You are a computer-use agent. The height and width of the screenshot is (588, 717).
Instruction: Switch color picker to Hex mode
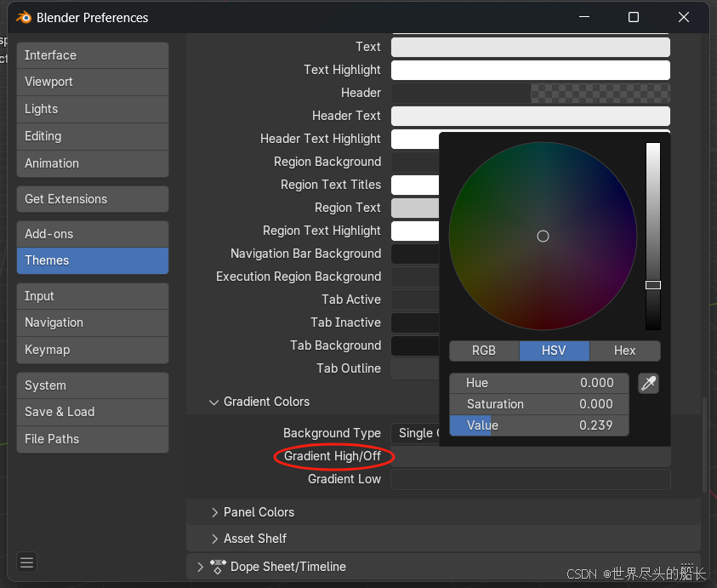(625, 351)
